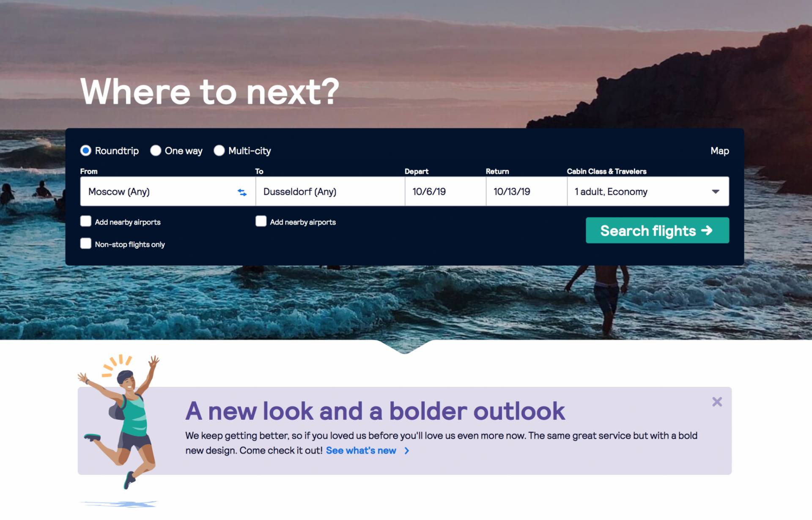Select the Multi-city radio button
This screenshot has width=812, height=520.
(x=219, y=150)
